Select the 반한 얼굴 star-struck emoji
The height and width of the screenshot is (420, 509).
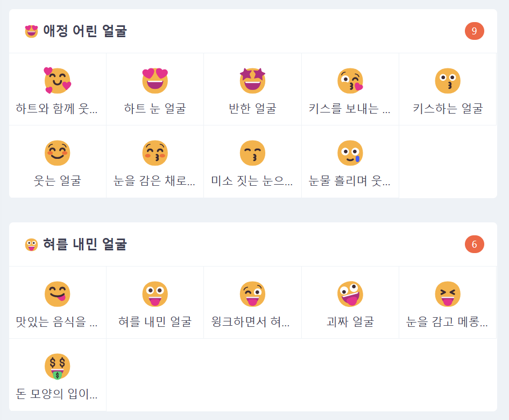[x=252, y=80]
